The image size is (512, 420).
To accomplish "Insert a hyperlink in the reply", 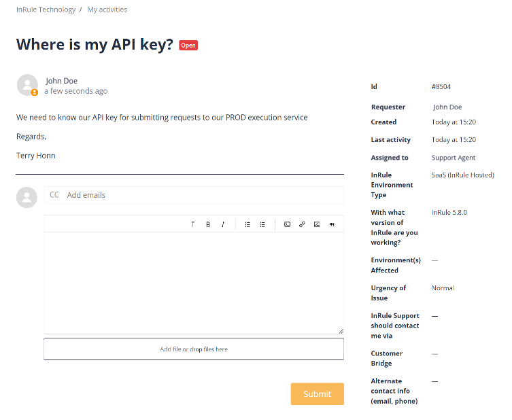I will (x=302, y=224).
